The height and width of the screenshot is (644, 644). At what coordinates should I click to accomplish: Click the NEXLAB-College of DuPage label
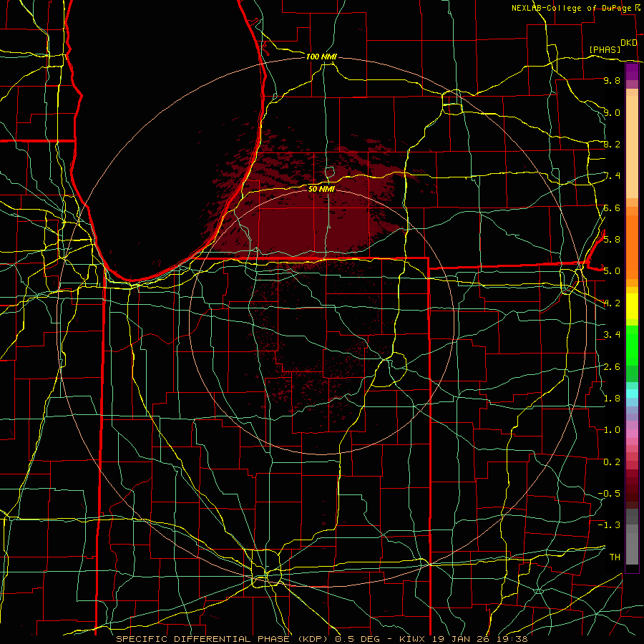pyautogui.click(x=571, y=8)
